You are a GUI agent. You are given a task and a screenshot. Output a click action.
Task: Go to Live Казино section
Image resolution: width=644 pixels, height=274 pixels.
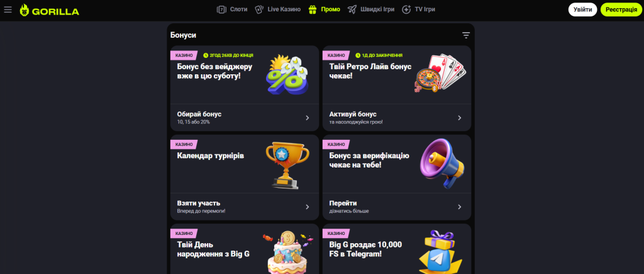[x=277, y=9]
